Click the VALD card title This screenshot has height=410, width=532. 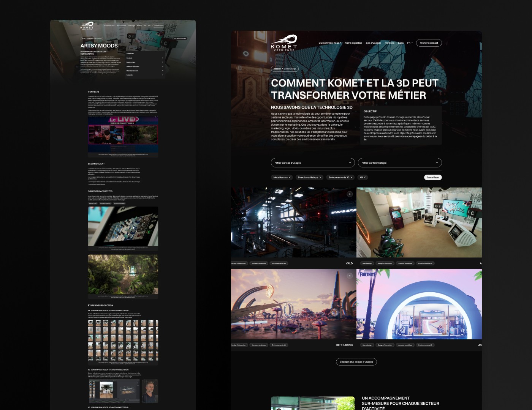[349, 263]
